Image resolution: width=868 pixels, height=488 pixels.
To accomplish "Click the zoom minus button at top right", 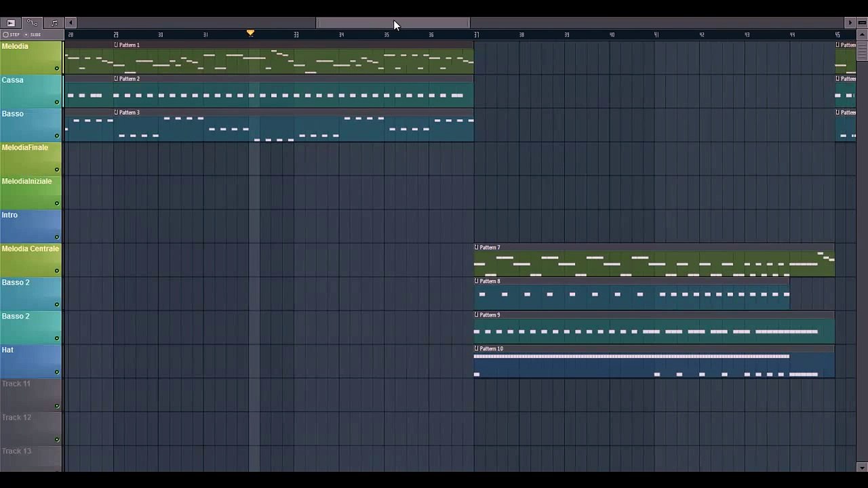I will (x=862, y=23).
